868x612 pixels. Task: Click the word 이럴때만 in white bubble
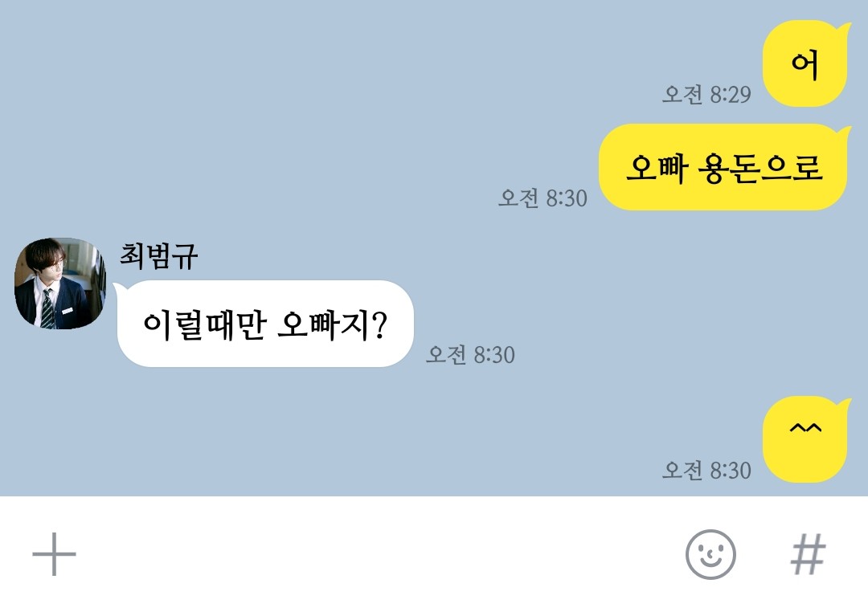204,324
